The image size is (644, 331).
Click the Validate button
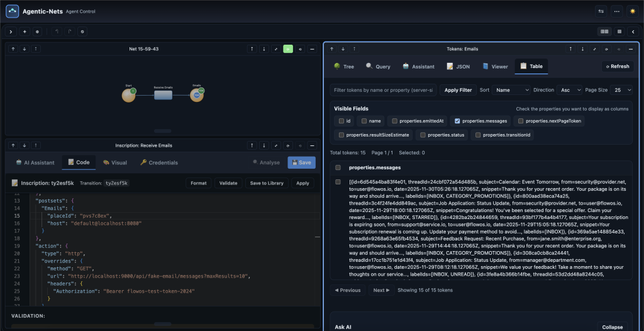click(228, 183)
